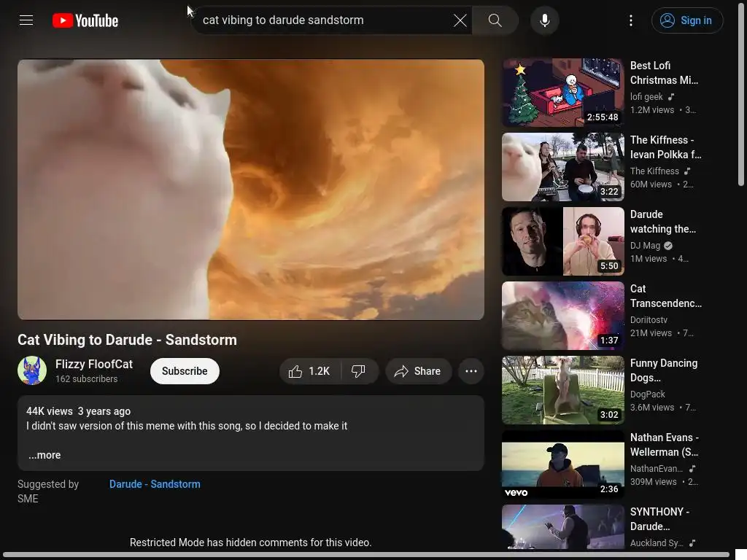Click the Best Lofi Christmas Mi... title
Viewport: 747px width, 560px height.
pyautogui.click(x=664, y=72)
